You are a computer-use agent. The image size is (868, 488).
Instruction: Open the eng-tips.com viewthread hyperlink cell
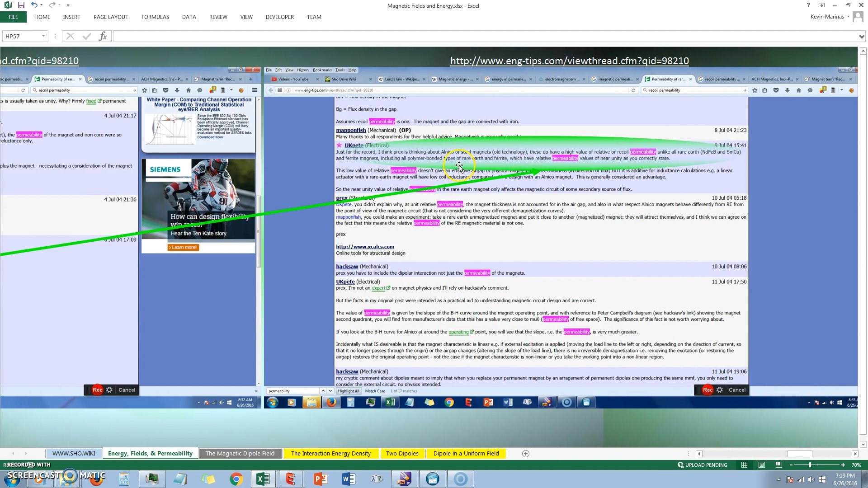pyautogui.click(x=569, y=61)
